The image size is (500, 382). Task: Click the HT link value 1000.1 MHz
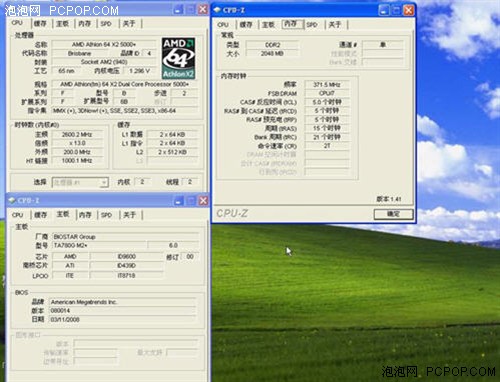click(x=77, y=161)
